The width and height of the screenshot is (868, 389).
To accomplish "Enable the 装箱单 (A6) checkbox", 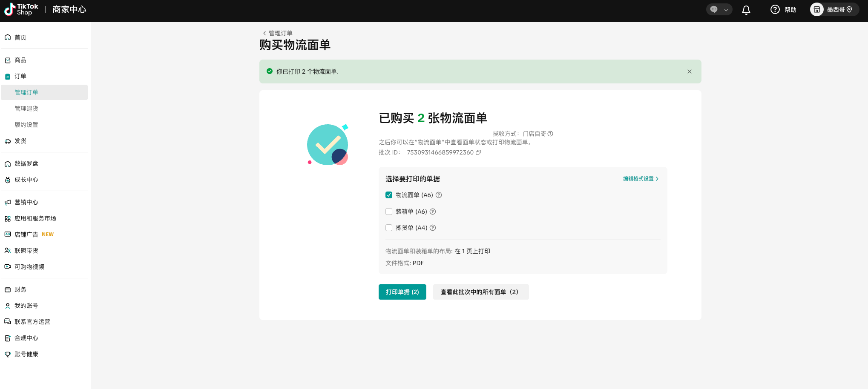I will [x=389, y=212].
